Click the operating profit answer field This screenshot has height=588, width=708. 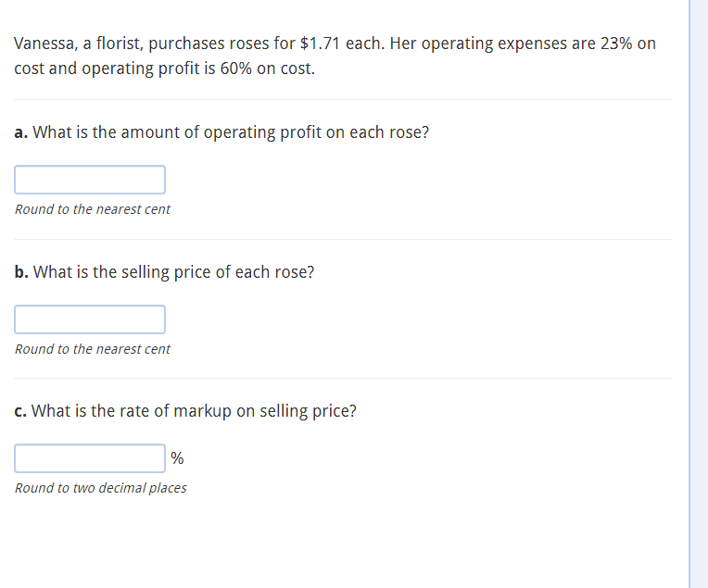pyautogui.click(x=90, y=180)
